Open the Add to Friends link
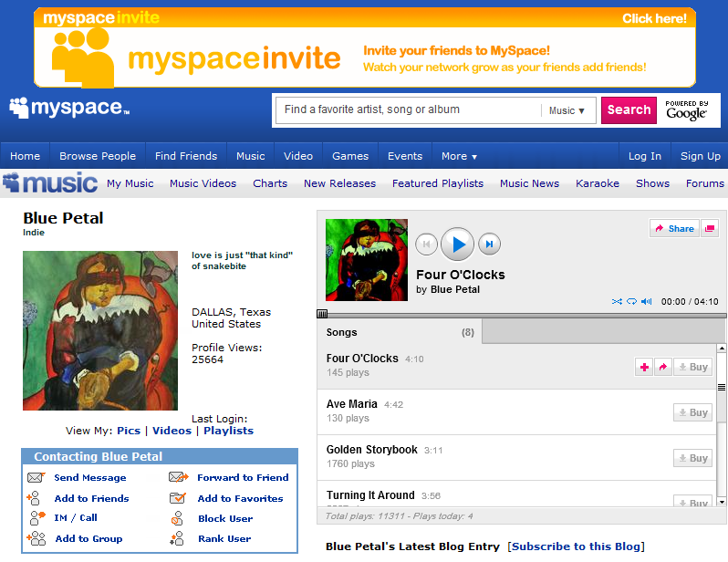 pyautogui.click(x=91, y=498)
